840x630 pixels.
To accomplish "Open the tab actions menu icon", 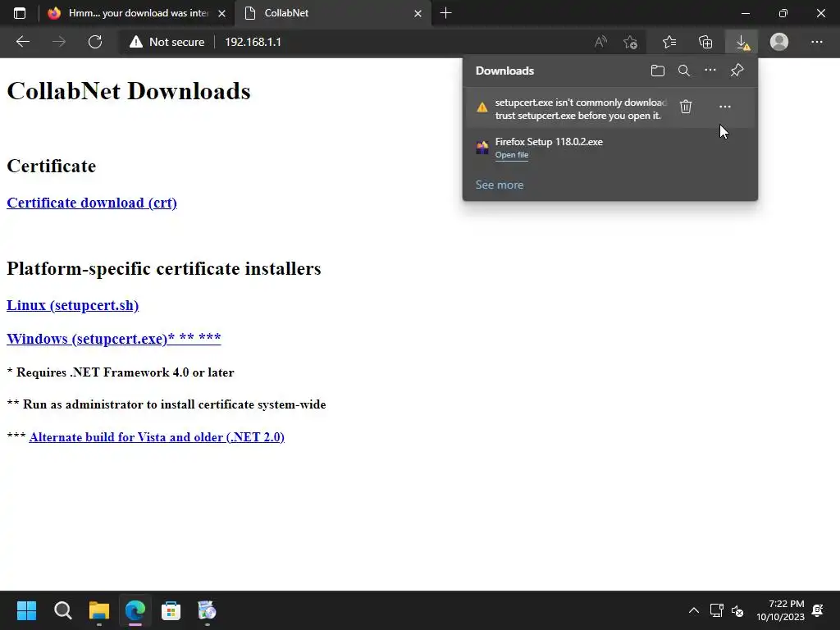I will 20,13.
